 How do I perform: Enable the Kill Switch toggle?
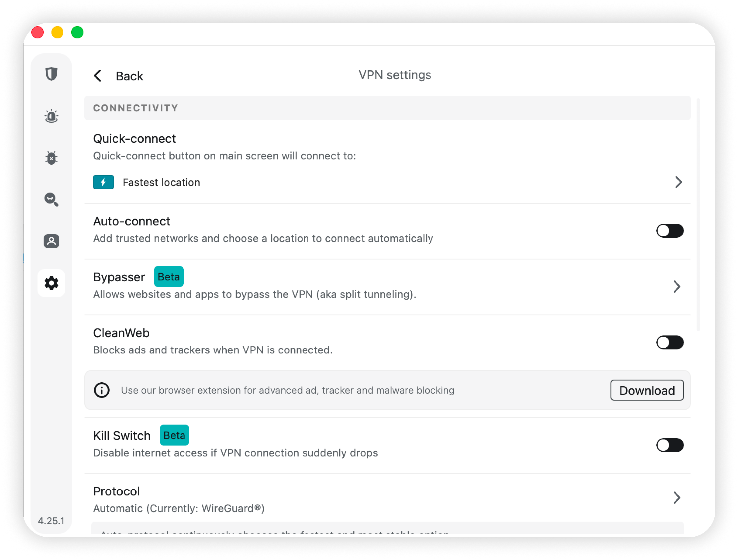[670, 445]
